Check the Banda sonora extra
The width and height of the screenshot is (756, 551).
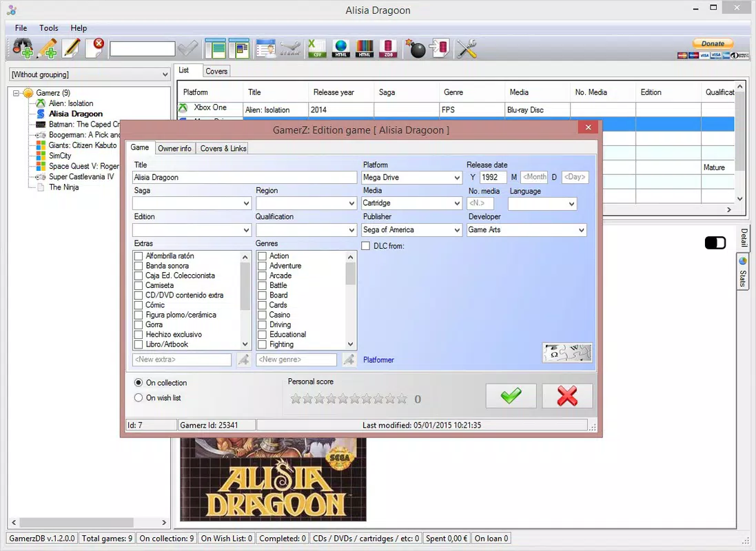[139, 266]
